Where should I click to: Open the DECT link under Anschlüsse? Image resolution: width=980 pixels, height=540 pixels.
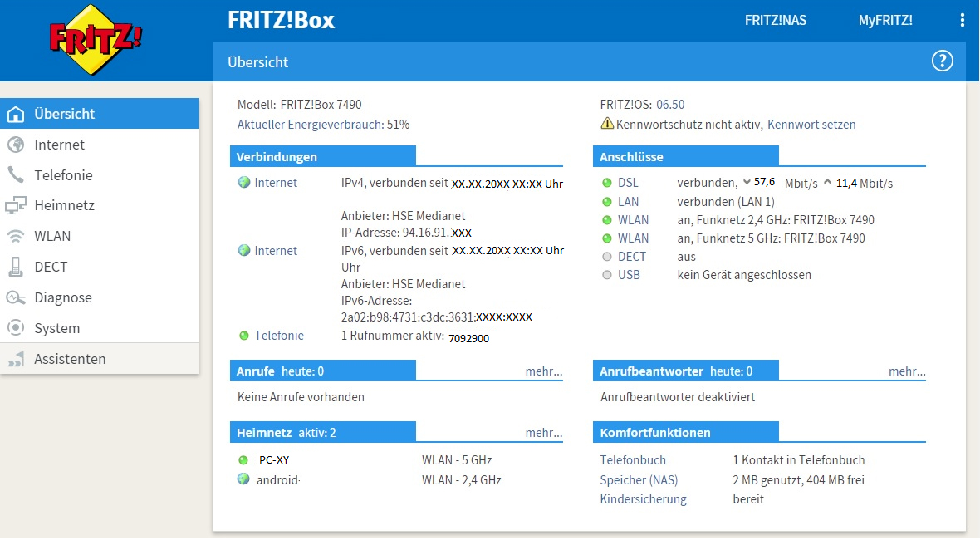[x=632, y=257]
